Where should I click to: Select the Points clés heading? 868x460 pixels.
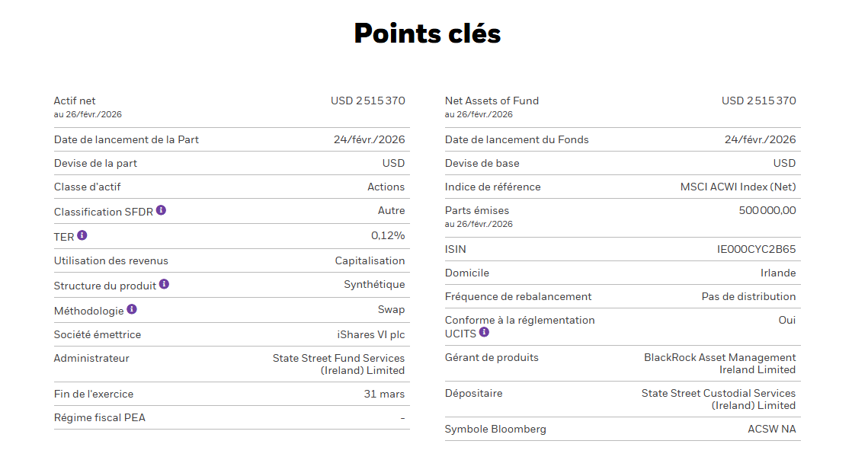[428, 34]
